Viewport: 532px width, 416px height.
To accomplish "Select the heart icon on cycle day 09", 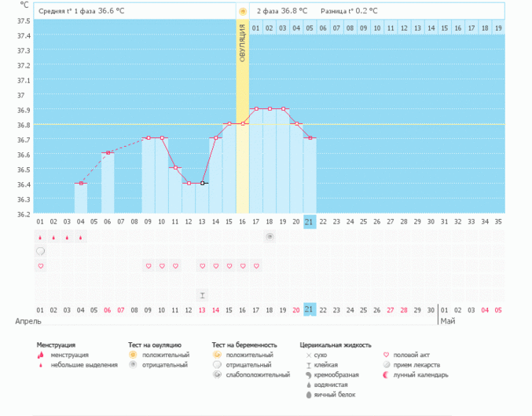I will tap(149, 266).
